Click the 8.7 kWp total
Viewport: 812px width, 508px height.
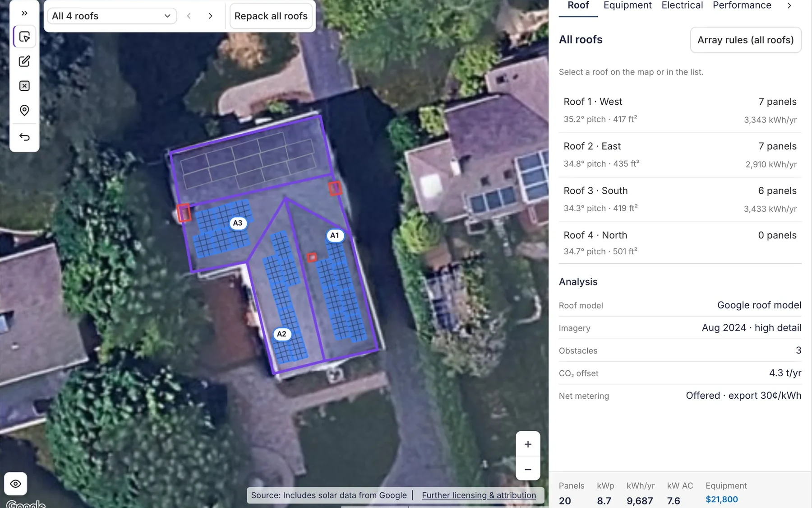pyautogui.click(x=604, y=501)
